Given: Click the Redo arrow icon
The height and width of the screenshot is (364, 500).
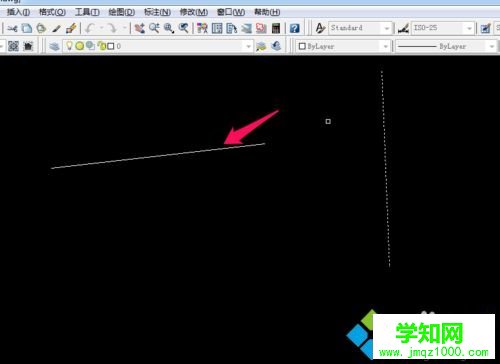Looking at the screenshot, I should tap(112, 28).
